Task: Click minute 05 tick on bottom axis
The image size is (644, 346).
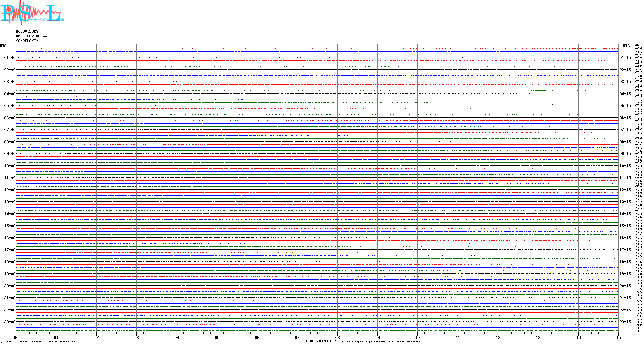Action: (217, 337)
